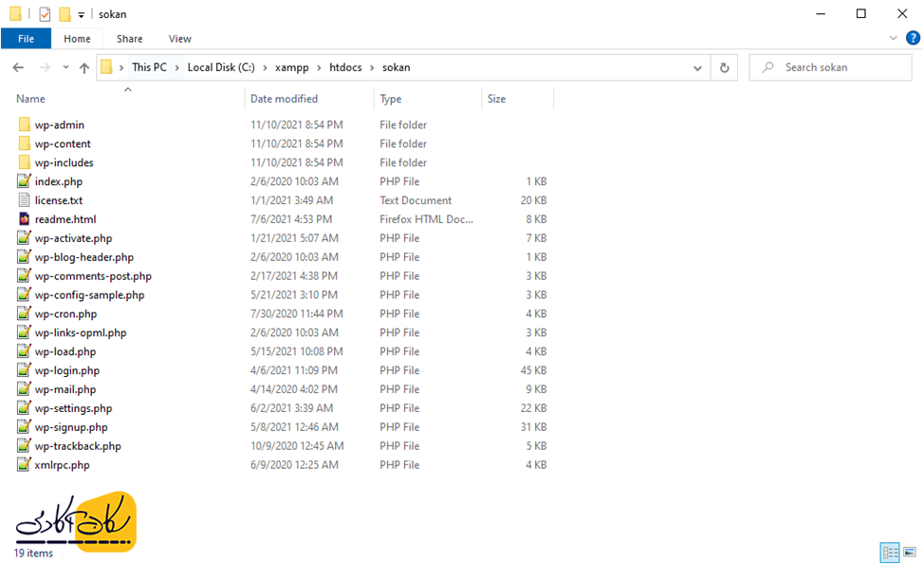924x564 pixels.
Task: Open chevron after This PC in path
Action: pyautogui.click(x=176, y=67)
